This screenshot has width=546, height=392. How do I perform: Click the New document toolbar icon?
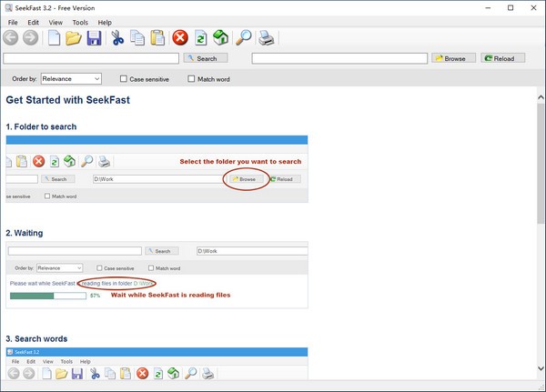pos(54,37)
